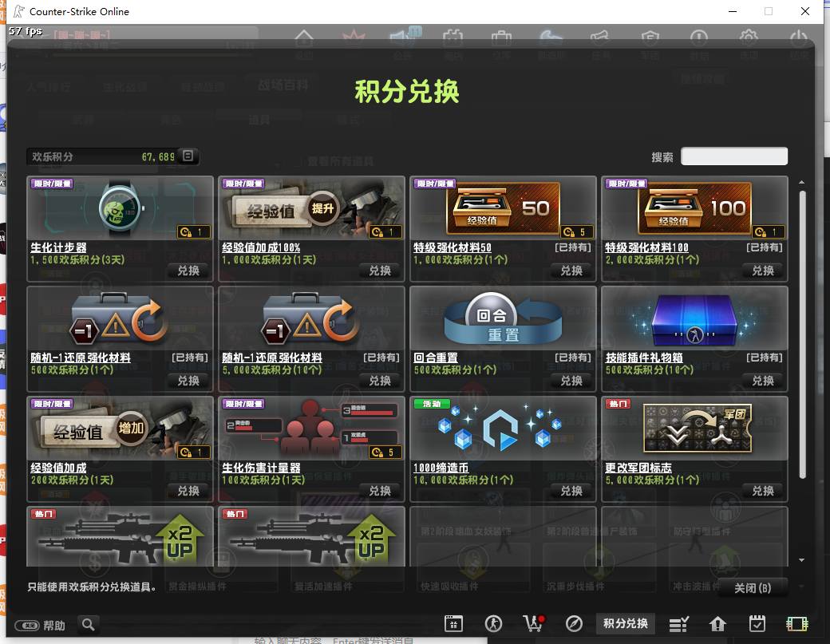Click the home icon in bottom toolbar
830x644 pixels.
[x=717, y=624]
